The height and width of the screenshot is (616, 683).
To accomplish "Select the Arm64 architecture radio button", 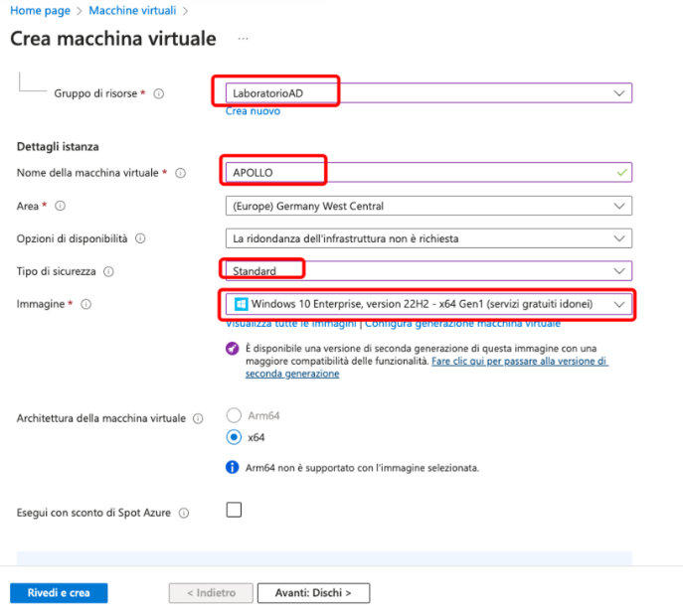I will tap(235, 416).
